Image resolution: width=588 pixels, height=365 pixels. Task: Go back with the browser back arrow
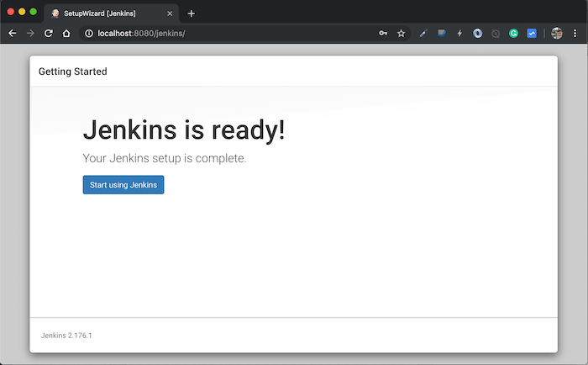pyautogui.click(x=13, y=34)
